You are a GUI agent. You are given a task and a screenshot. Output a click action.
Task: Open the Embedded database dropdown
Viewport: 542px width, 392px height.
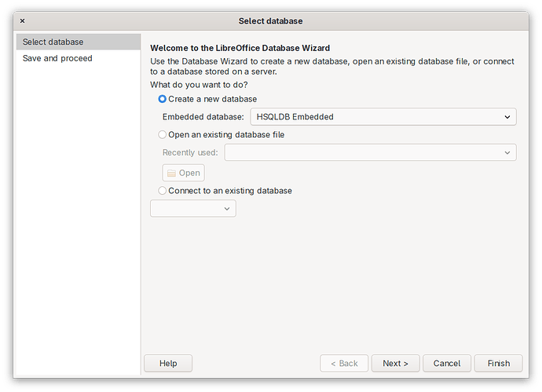tap(383, 117)
